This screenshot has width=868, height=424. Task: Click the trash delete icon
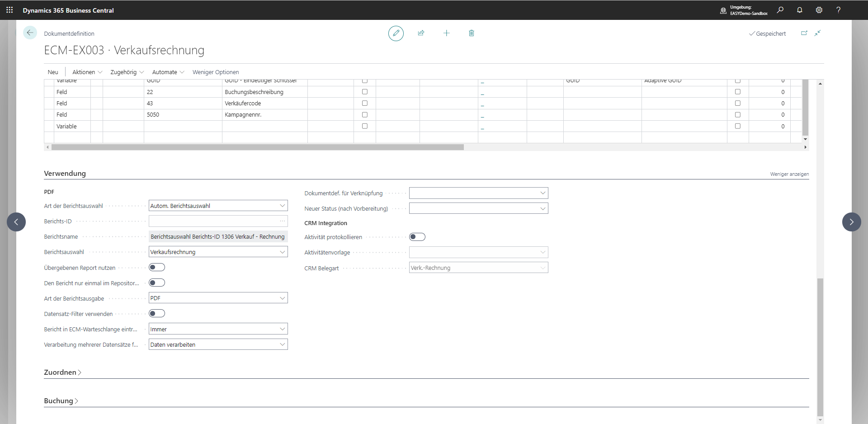click(x=472, y=33)
